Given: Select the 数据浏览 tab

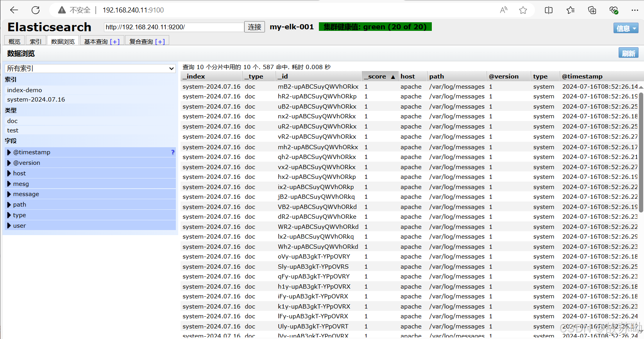Looking at the screenshot, I should [63, 41].
